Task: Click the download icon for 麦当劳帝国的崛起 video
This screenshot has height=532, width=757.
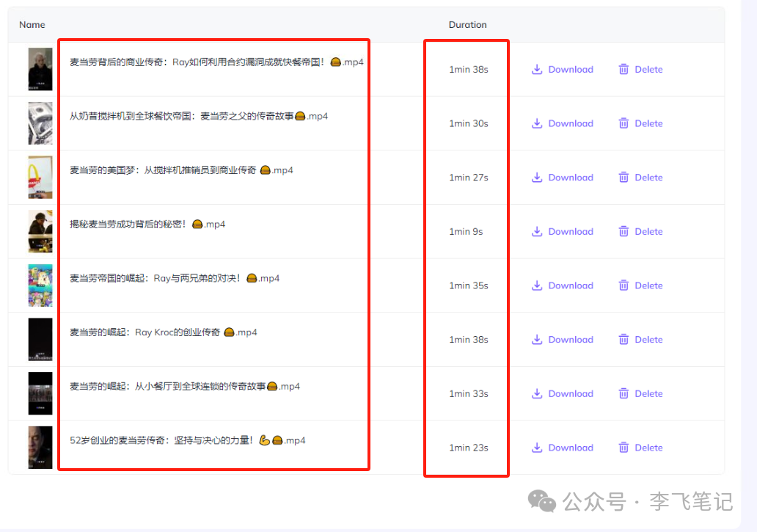Action: (536, 285)
